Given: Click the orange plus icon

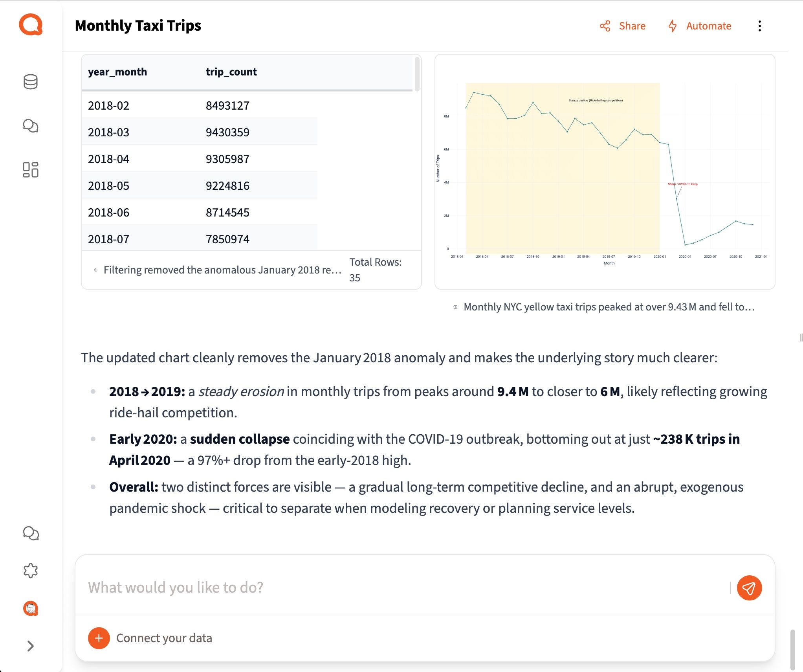Looking at the screenshot, I should [99, 638].
